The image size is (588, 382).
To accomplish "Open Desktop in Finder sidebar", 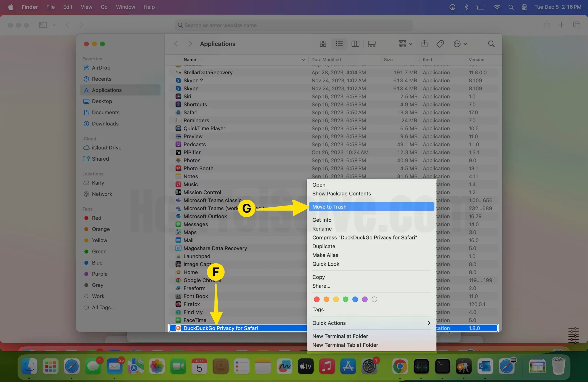I will 120,101.
